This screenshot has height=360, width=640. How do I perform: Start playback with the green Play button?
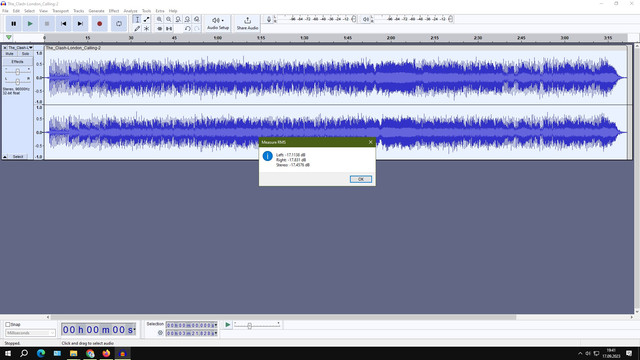[30, 24]
